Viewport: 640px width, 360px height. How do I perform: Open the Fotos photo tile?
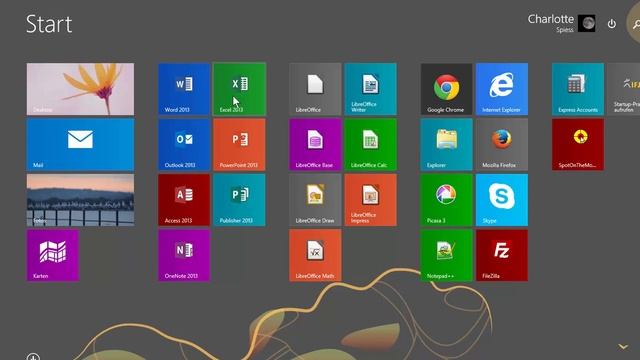click(x=80, y=200)
